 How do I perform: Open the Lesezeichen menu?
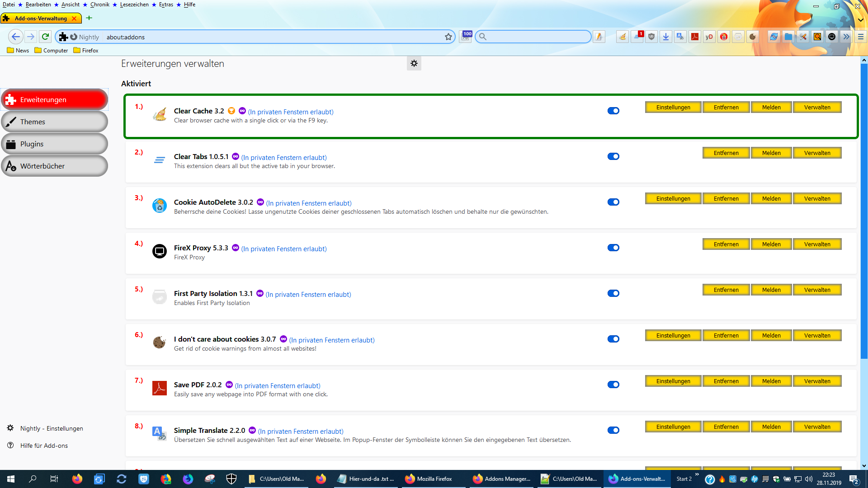point(134,5)
